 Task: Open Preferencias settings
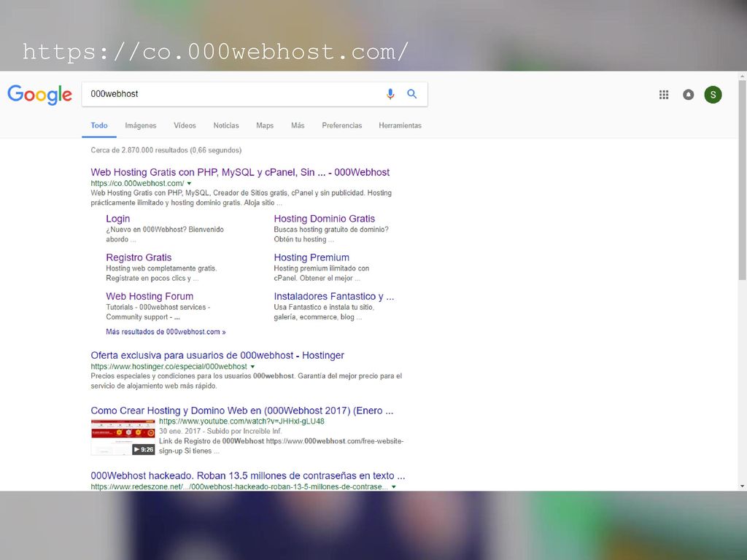pyautogui.click(x=342, y=125)
